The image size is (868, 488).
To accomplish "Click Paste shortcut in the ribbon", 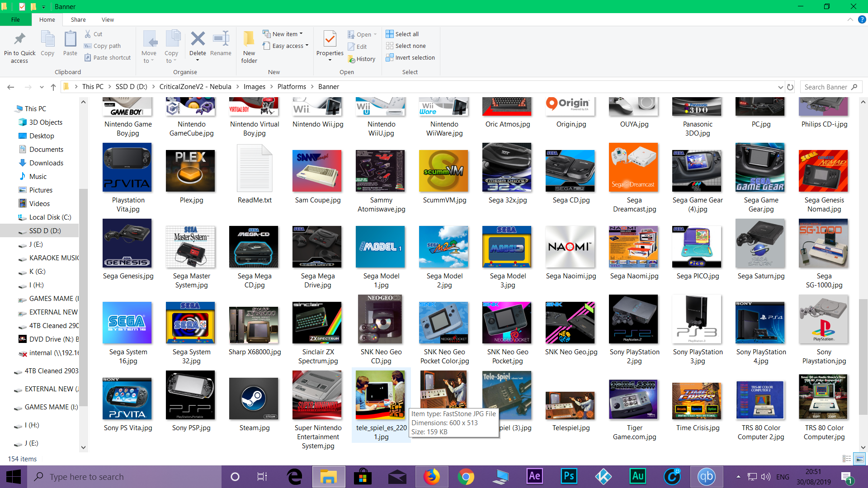I will pos(108,57).
